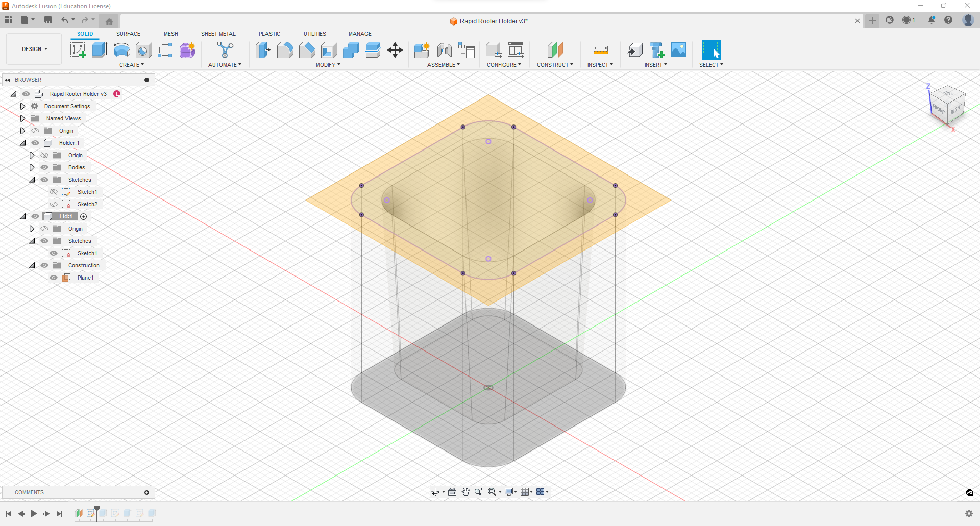Open the Automate tool icon
The width and height of the screenshot is (980, 526).
coord(225,50)
